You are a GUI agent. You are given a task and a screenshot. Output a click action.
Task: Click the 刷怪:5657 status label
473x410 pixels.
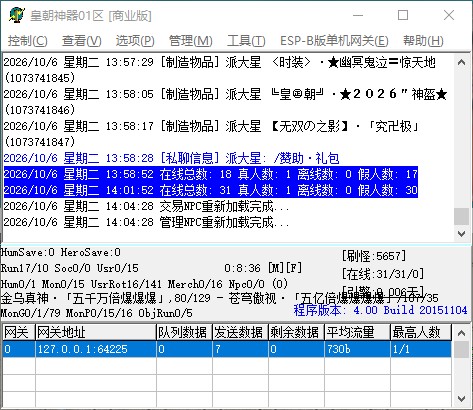point(374,256)
